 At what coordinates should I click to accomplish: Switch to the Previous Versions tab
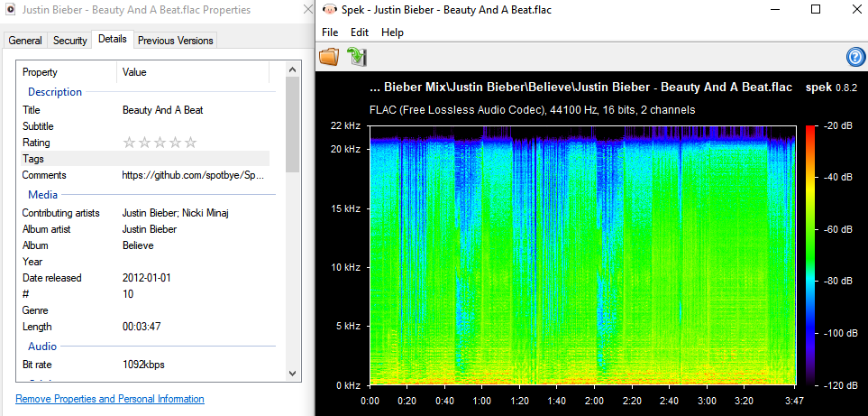coord(176,41)
